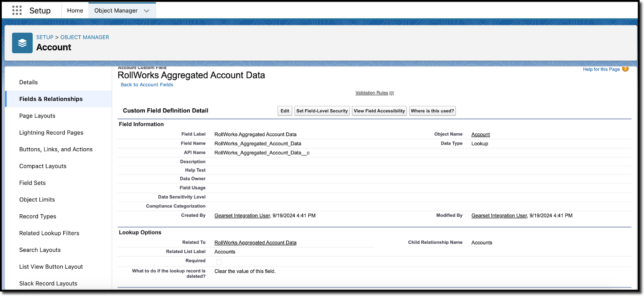Select the Object Manager tab
Image resolution: width=644 pixels, height=296 pixels.
116,10
